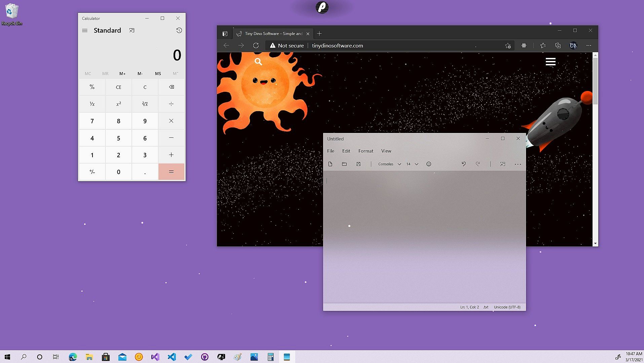Open the website hamburger menu
Screen dimensions: 644x363
[x=550, y=62]
